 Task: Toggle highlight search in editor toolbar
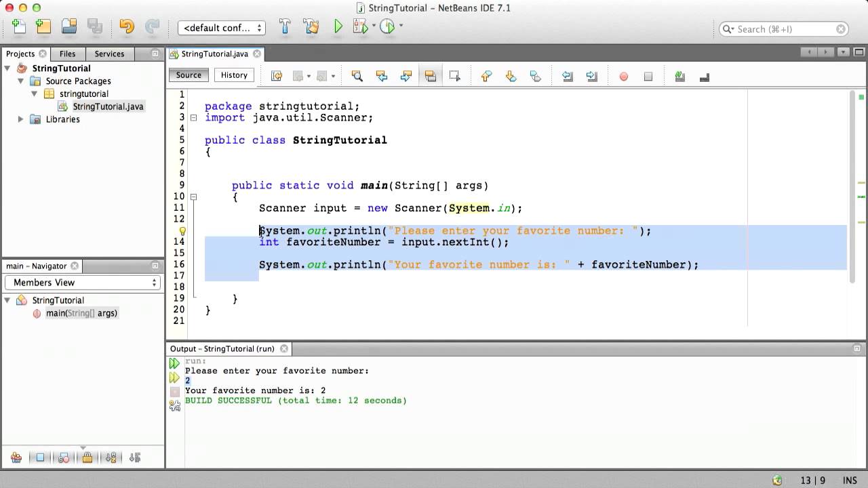point(431,77)
